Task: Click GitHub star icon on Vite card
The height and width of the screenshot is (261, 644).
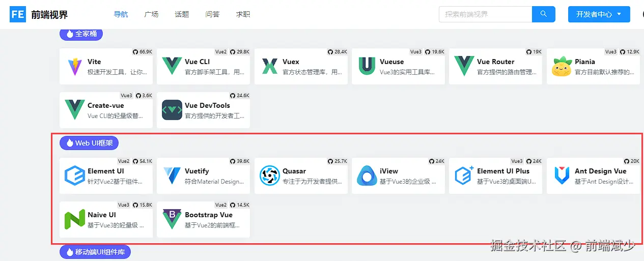Action: [135, 52]
